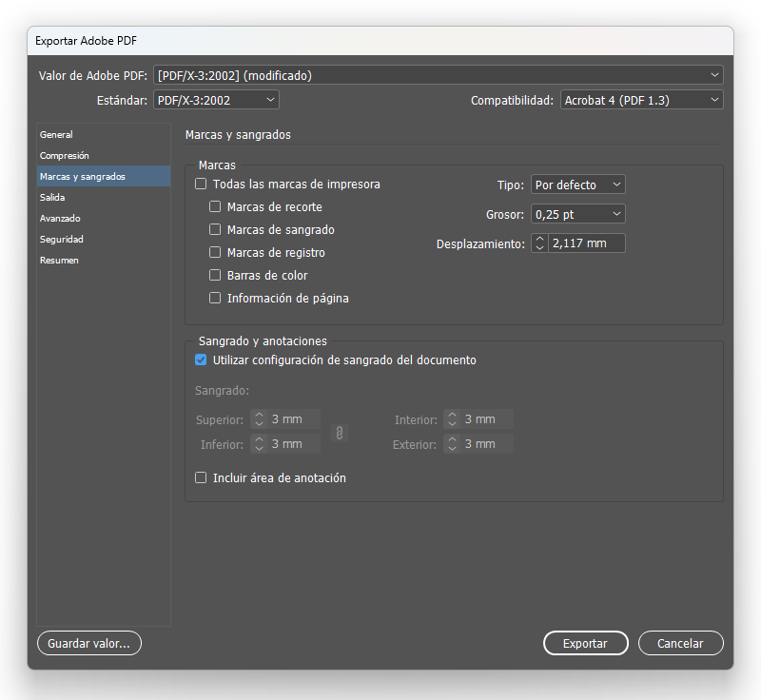Click the Exportar button
The height and width of the screenshot is (700, 761).
point(585,643)
